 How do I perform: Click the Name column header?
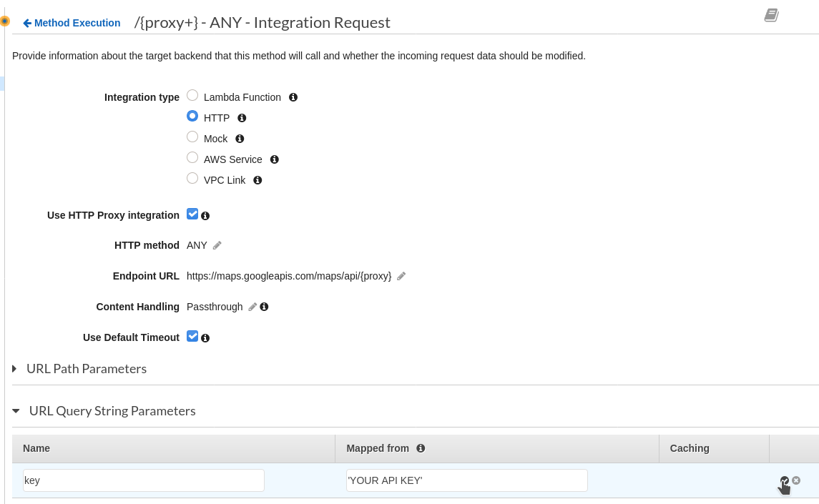coord(36,448)
